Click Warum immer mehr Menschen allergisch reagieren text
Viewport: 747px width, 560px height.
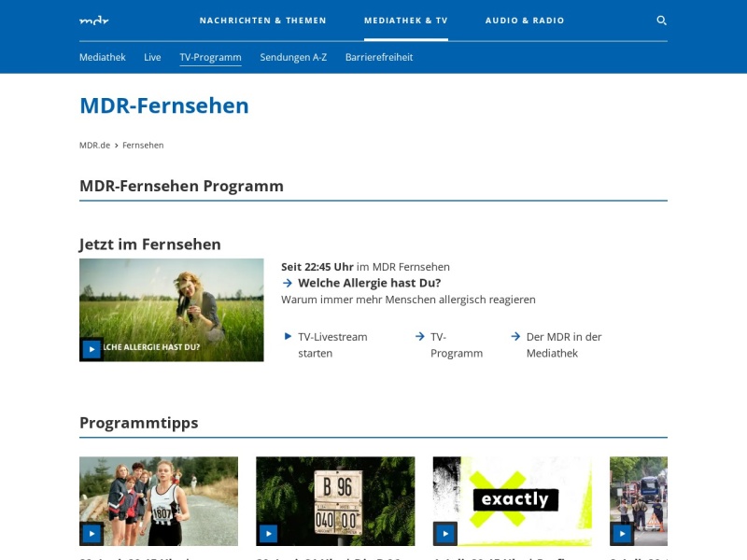408,300
